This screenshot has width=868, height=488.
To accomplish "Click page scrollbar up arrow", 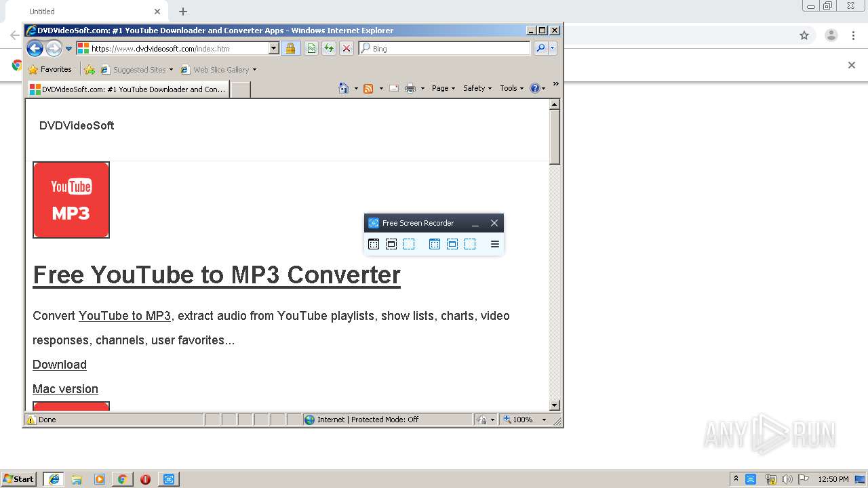I will click(555, 104).
